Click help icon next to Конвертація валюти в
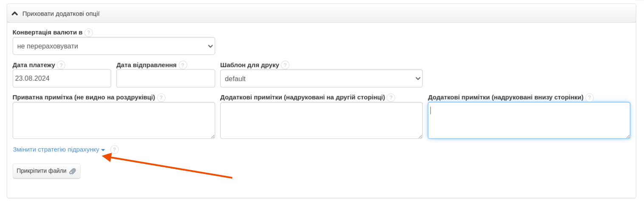644x216 pixels. [x=88, y=33]
